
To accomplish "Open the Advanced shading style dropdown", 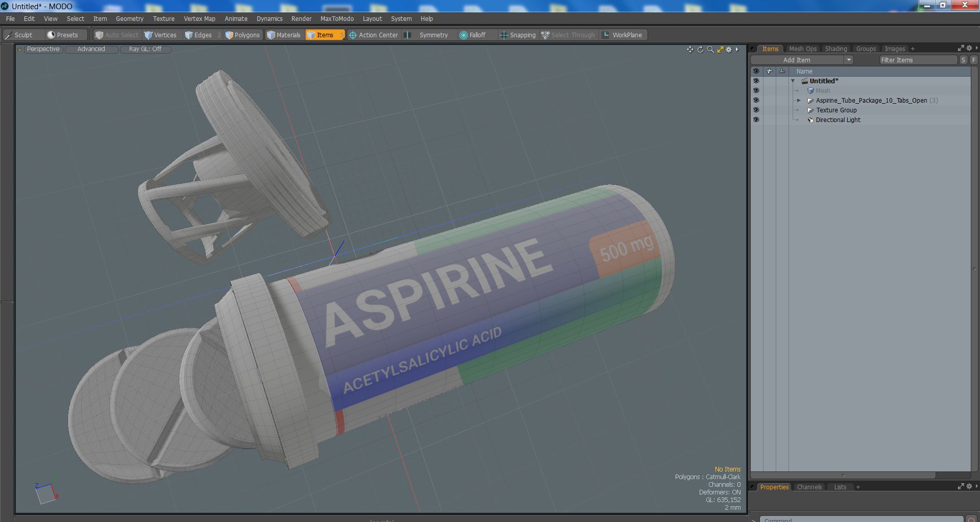I will [x=91, y=49].
